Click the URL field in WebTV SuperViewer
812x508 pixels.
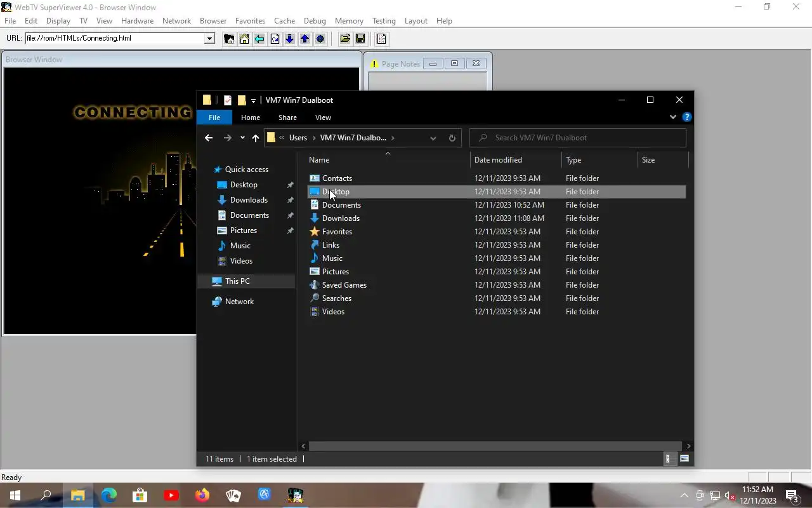tap(115, 38)
